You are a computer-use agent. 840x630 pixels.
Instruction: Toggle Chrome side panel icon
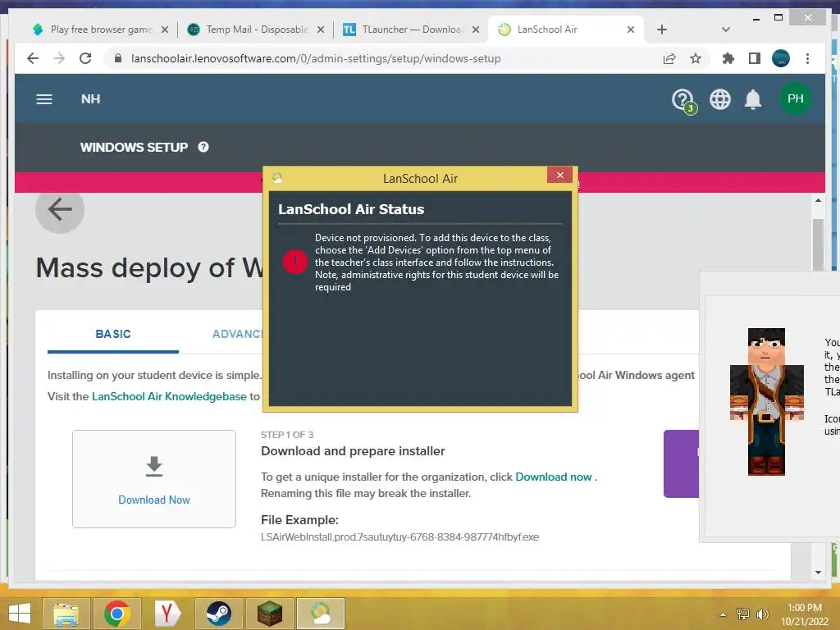coord(755,58)
